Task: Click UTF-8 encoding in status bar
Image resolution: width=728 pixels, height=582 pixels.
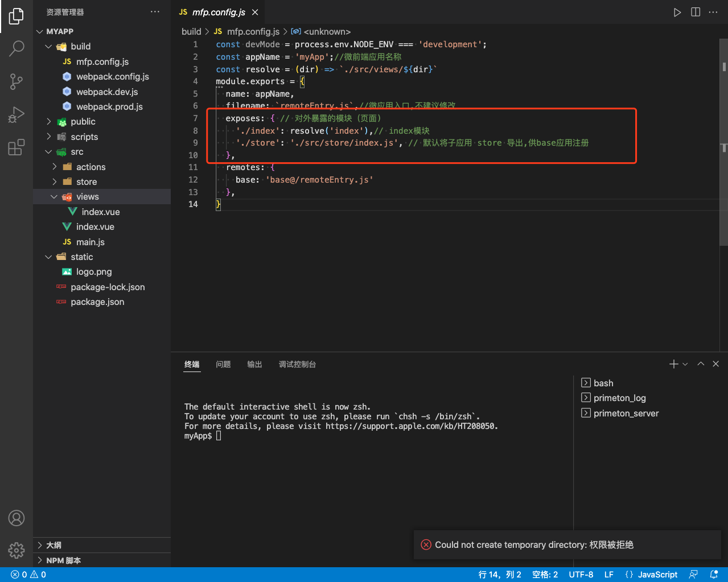Action: coord(581,575)
